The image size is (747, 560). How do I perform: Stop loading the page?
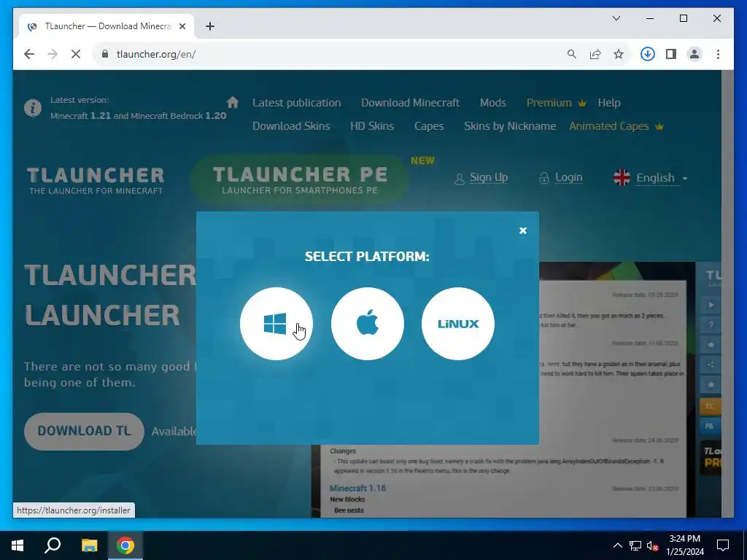pos(76,54)
